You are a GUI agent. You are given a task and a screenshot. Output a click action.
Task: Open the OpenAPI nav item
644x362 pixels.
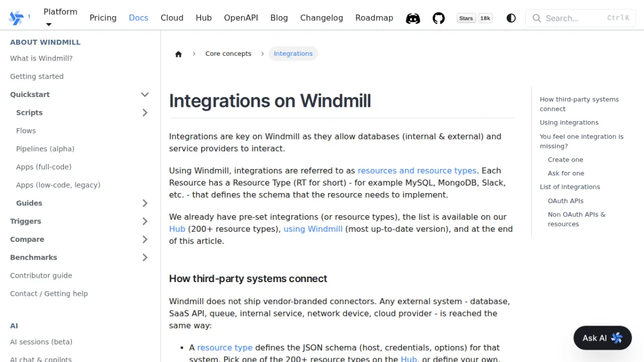241,18
